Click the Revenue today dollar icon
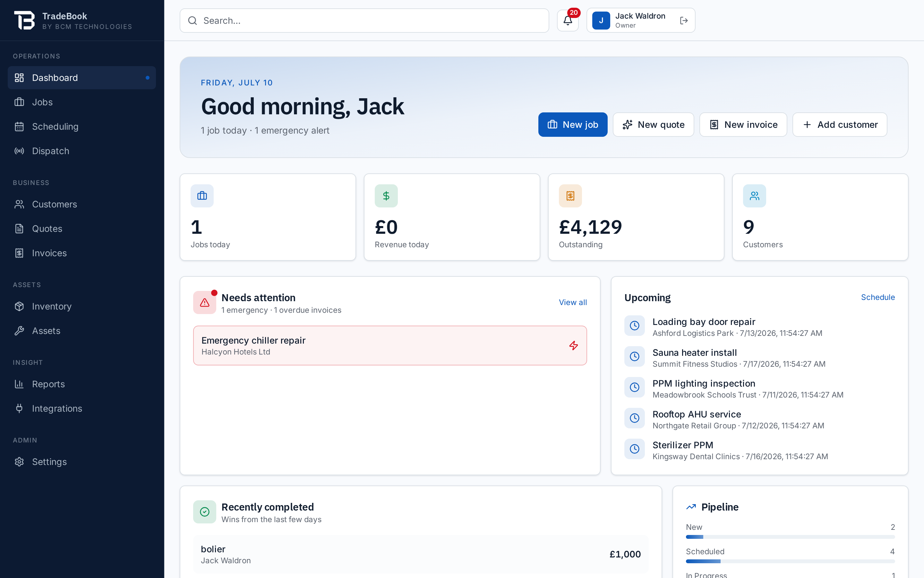This screenshot has height=578, width=924. click(386, 196)
